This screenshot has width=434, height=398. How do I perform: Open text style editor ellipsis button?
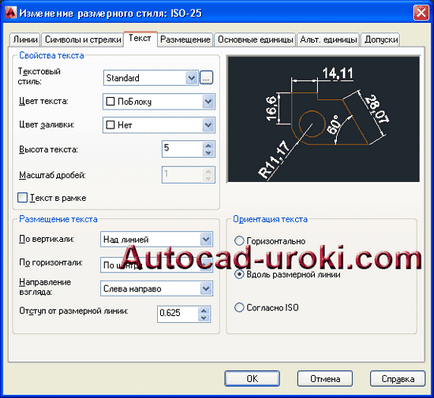[x=206, y=78]
